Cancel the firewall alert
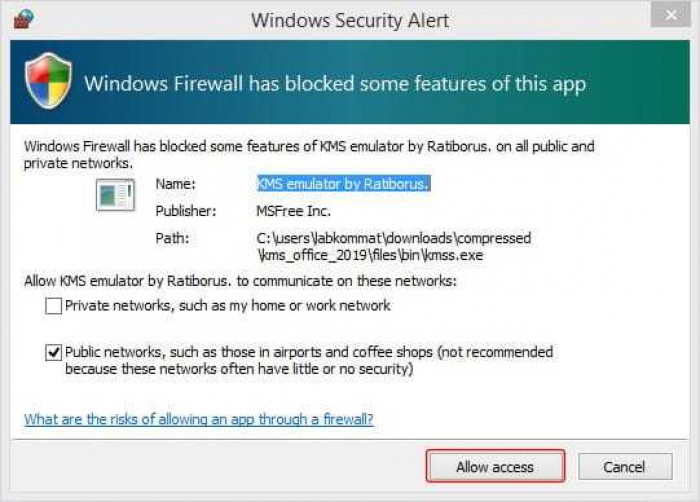Viewport: 700px width, 502px height. (x=625, y=467)
